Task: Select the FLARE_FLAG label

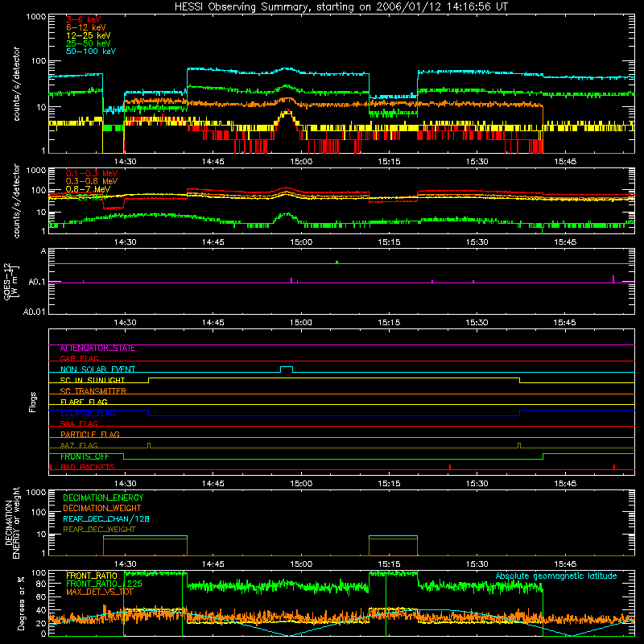Action: pyautogui.click(x=84, y=402)
